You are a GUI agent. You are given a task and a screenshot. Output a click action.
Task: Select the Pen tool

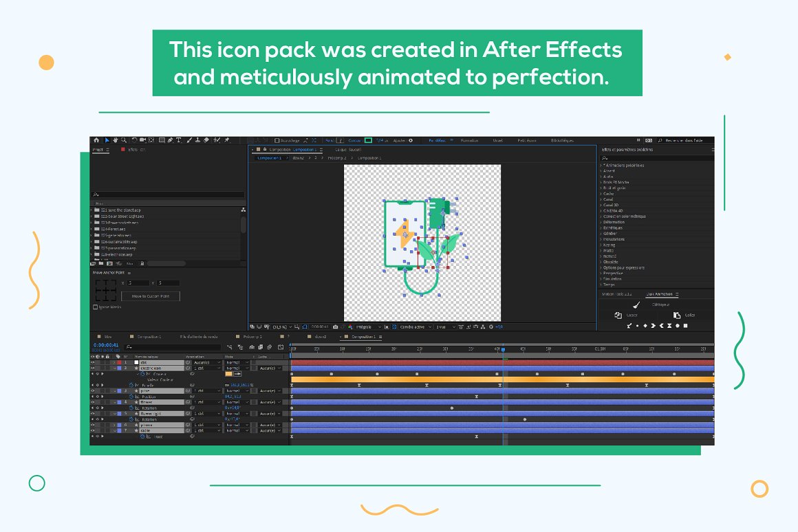point(171,140)
